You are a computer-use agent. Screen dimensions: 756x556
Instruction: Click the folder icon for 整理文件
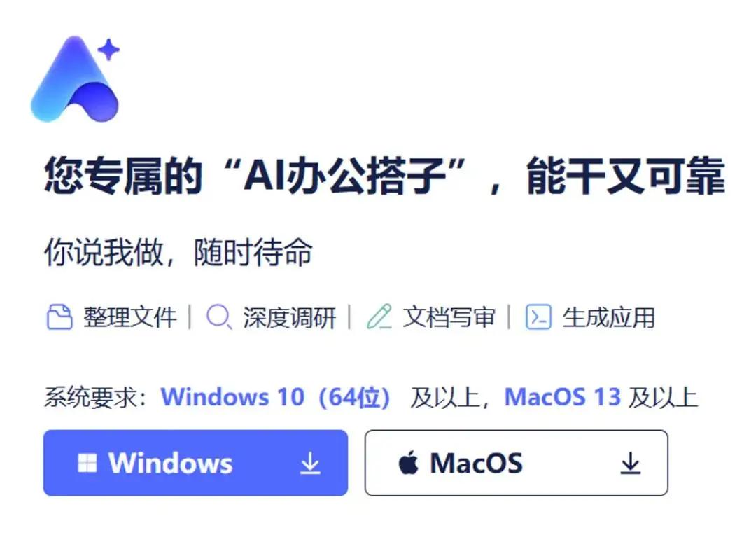click(59, 317)
